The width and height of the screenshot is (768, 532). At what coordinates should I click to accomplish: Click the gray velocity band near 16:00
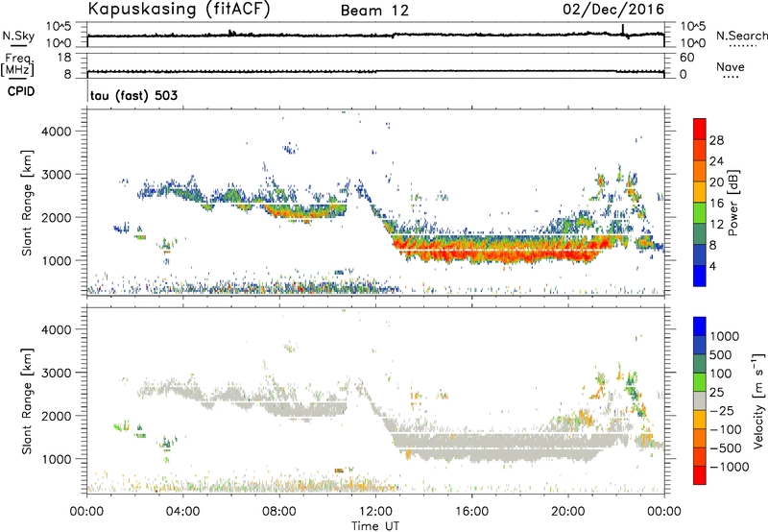point(471,448)
